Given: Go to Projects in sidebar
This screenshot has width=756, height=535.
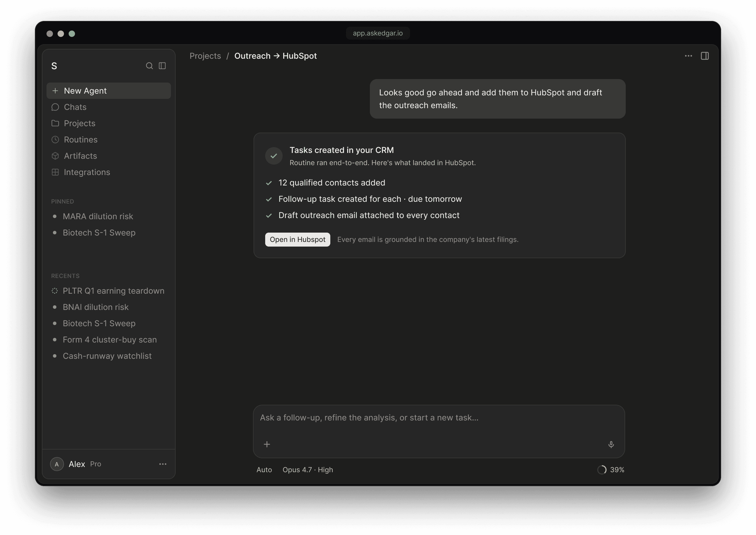Looking at the screenshot, I should pos(109,123).
